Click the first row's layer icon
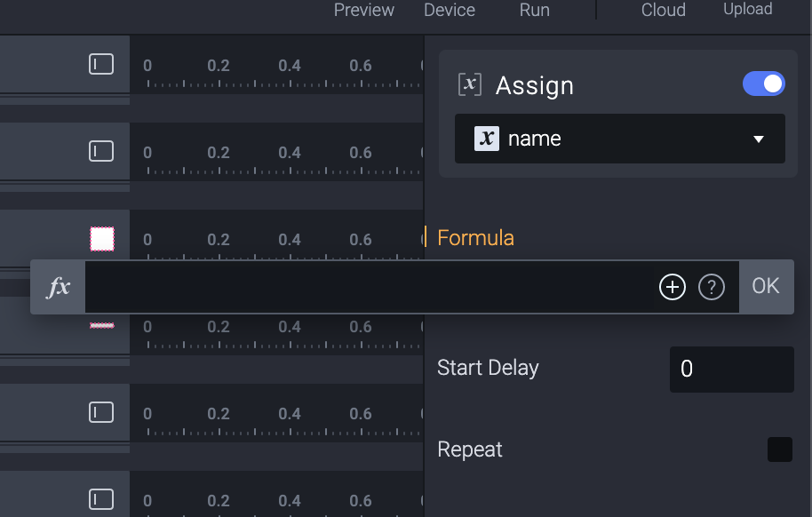 102,64
